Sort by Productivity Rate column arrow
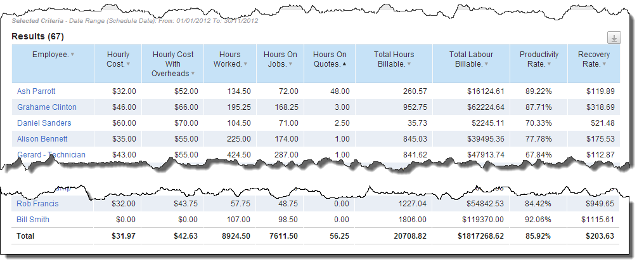The width and height of the screenshot is (644, 266). pos(549,64)
